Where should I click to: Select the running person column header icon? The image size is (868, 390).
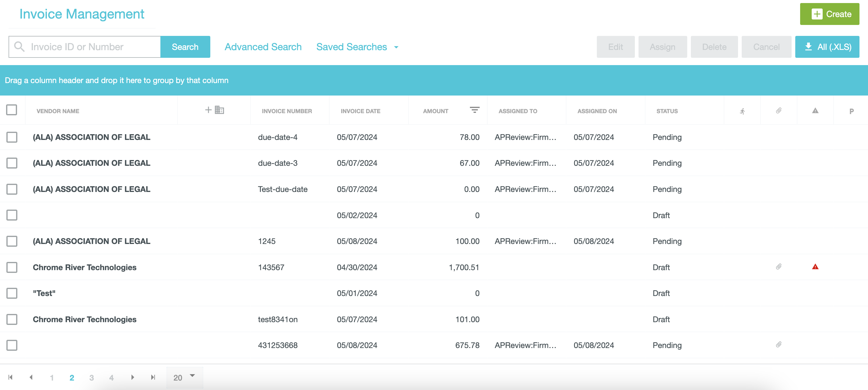tap(742, 110)
